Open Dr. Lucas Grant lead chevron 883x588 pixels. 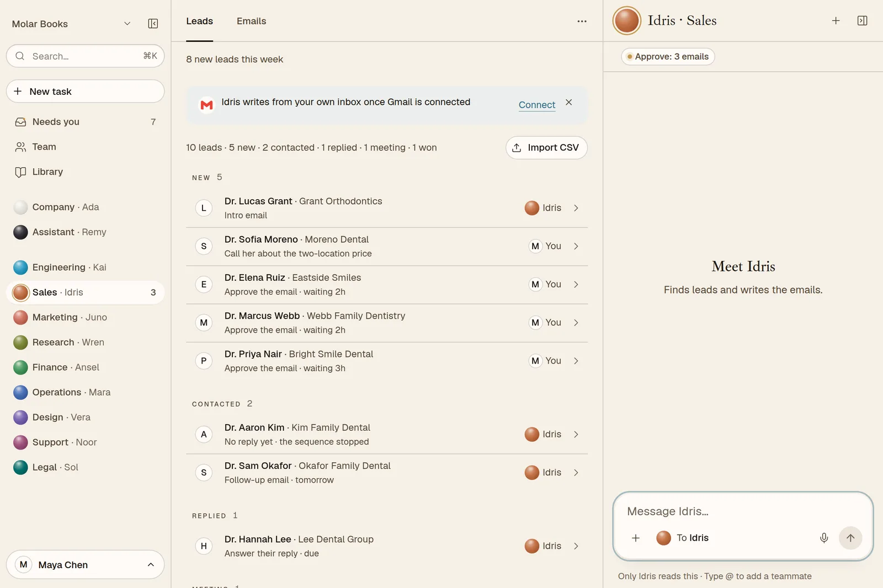point(576,208)
